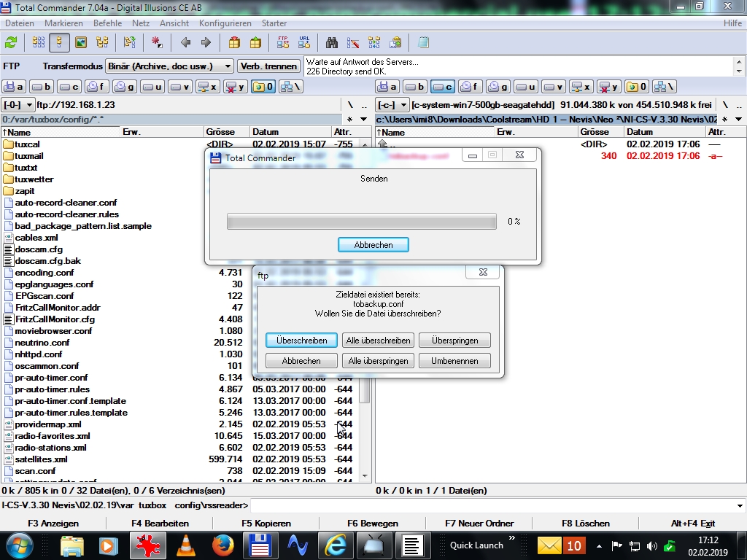Toggle brief view mode toolbar button
The image size is (747, 560).
click(35, 42)
